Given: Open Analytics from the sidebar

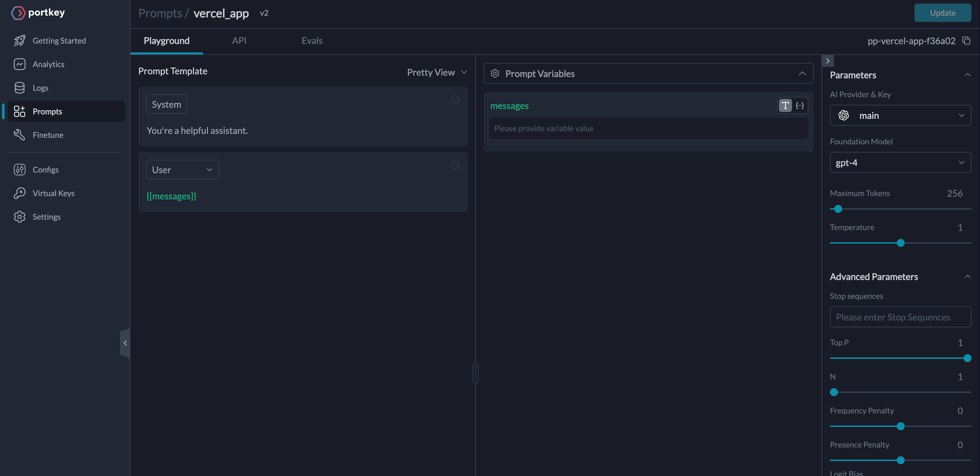Looking at the screenshot, I should click(48, 64).
